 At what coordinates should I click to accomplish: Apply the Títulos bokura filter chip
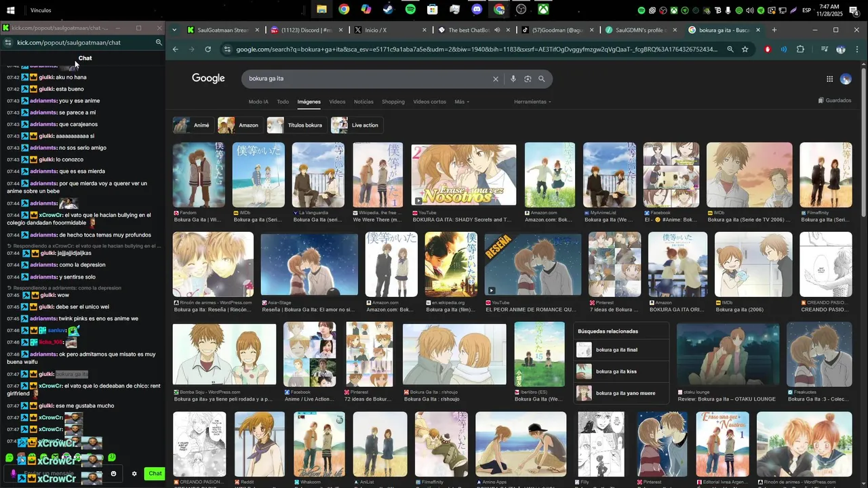pos(296,125)
